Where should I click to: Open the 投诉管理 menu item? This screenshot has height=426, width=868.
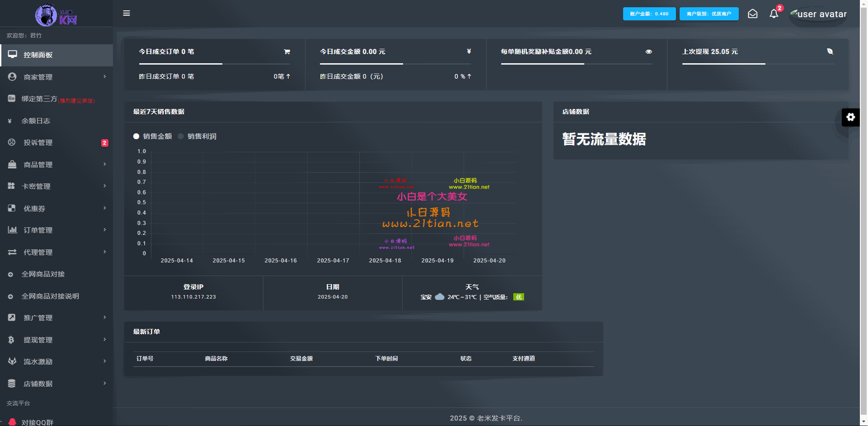click(x=56, y=143)
